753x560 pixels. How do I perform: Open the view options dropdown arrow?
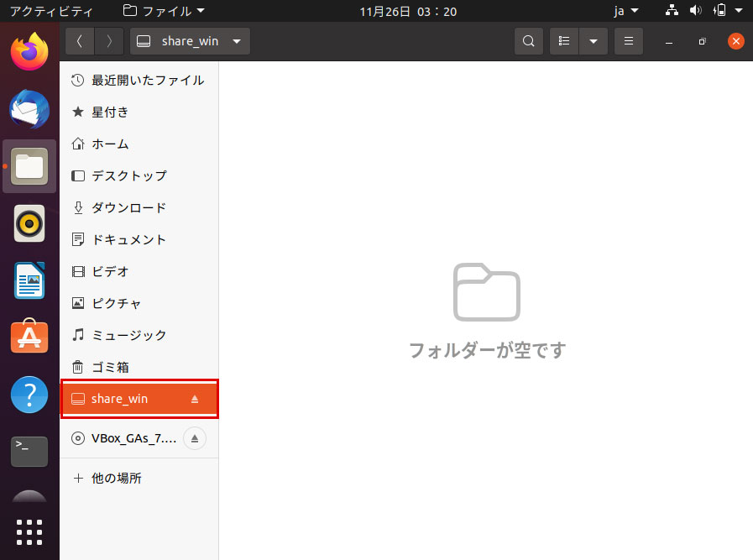coord(594,41)
